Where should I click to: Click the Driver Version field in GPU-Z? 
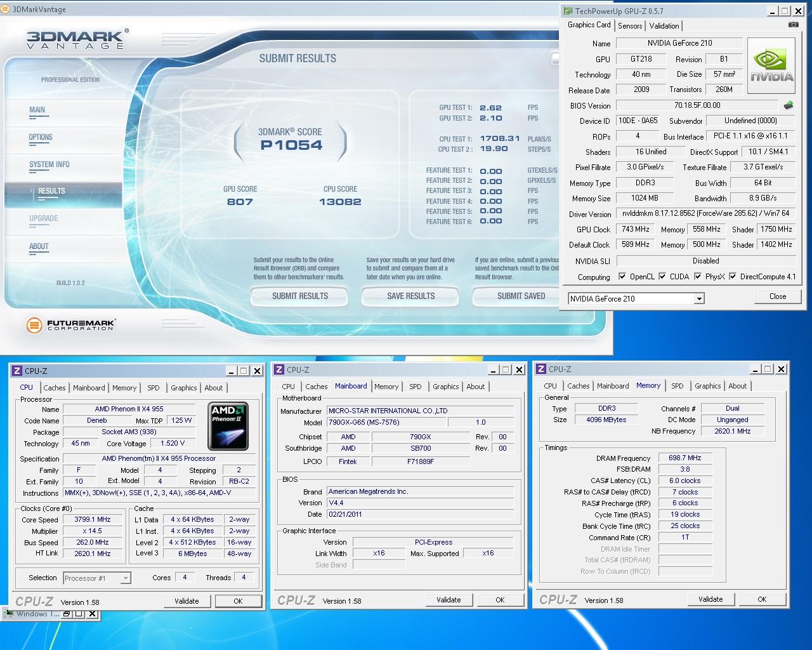[705, 214]
